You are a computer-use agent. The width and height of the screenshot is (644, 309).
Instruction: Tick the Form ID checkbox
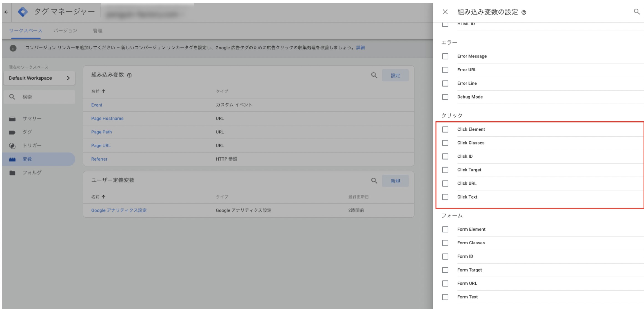click(x=445, y=257)
